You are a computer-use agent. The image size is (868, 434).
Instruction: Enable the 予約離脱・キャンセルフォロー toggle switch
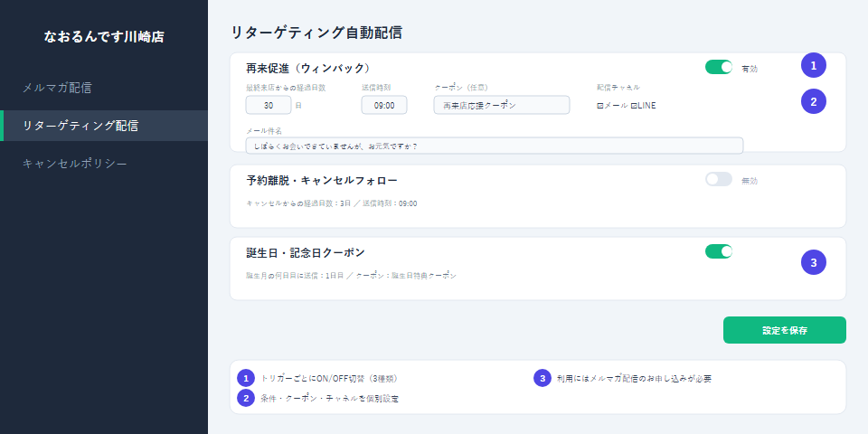(x=719, y=179)
